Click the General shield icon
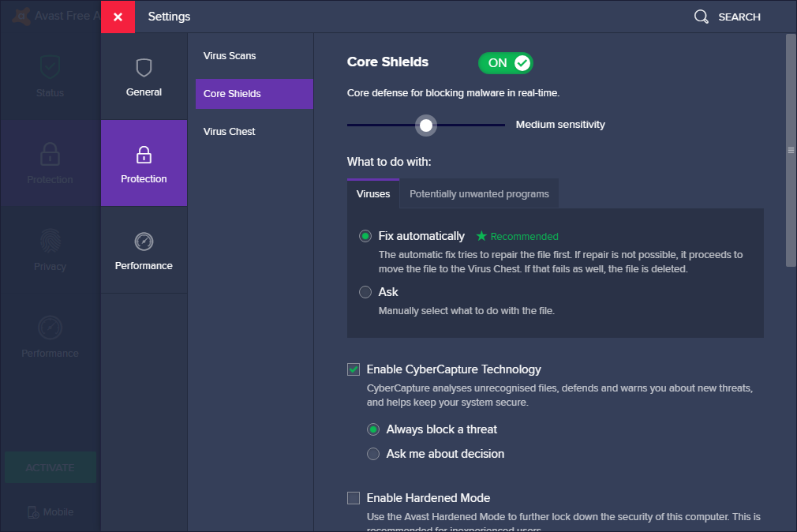The height and width of the screenshot is (532, 797). pyautogui.click(x=144, y=68)
